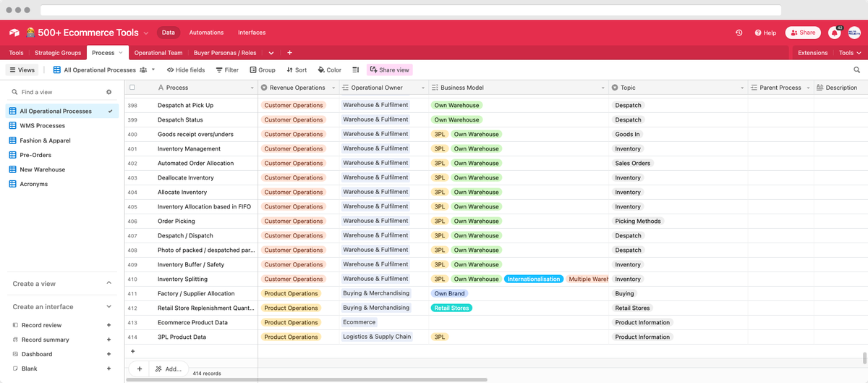Toggle the Views sidebar button
The height and width of the screenshot is (383, 868).
click(x=22, y=70)
